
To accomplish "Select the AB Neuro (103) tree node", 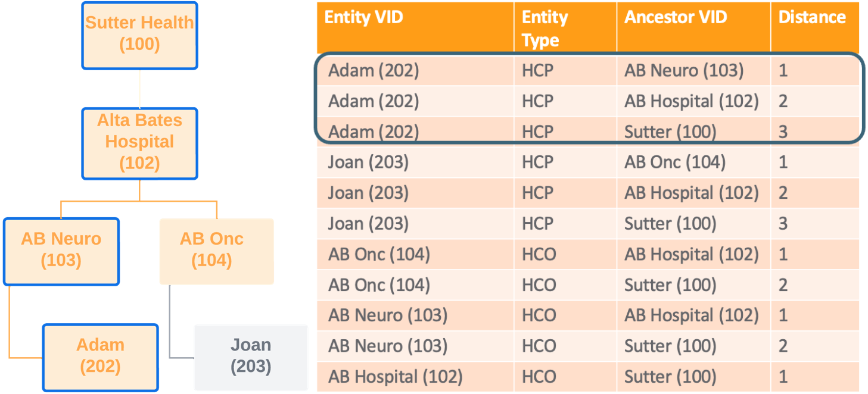I will [x=61, y=250].
